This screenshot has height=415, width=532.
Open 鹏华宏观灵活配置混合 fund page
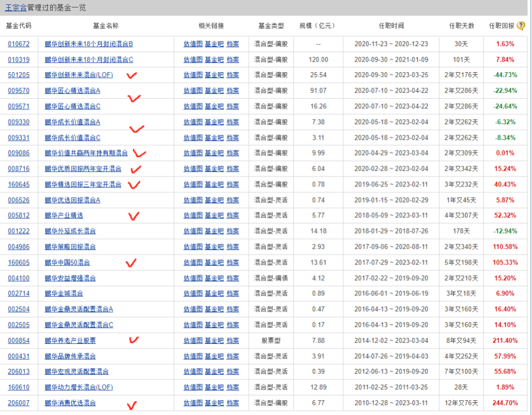point(77,371)
